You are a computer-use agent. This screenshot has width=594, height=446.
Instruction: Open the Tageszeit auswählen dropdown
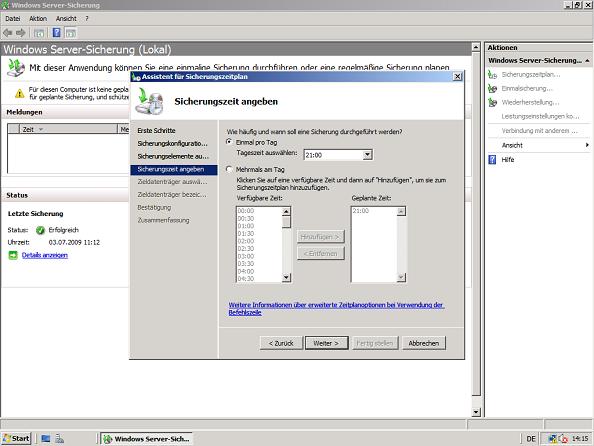pyautogui.click(x=367, y=155)
